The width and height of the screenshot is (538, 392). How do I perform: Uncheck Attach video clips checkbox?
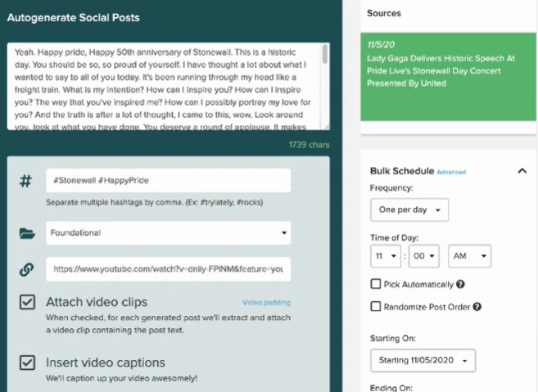(27, 302)
